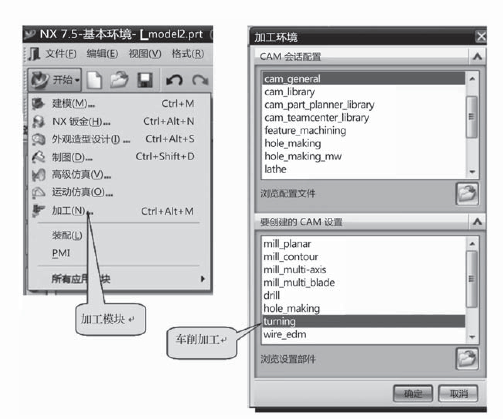Select hole_making_mw configuration
This screenshot has width=504, height=420.
click(x=364, y=156)
